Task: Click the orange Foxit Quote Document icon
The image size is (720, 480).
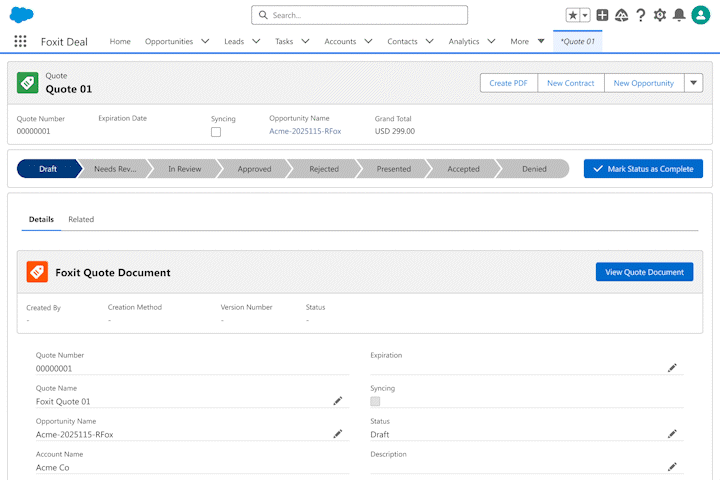Action: [37, 272]
